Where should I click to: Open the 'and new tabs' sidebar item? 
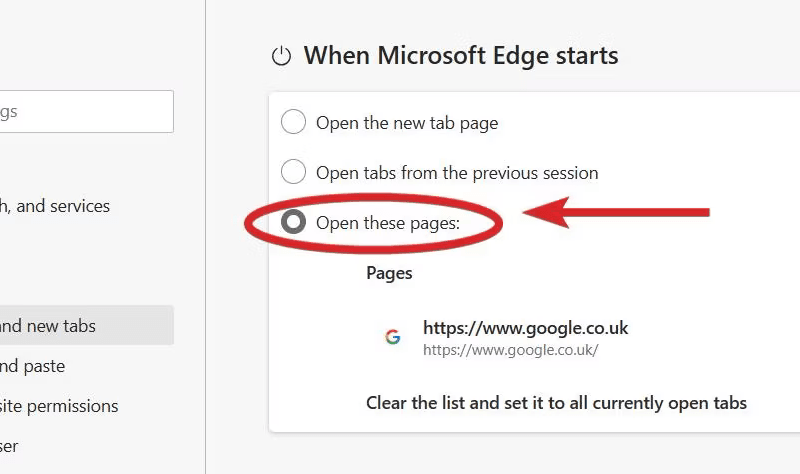pyautogui.click(x=87, y=325)
